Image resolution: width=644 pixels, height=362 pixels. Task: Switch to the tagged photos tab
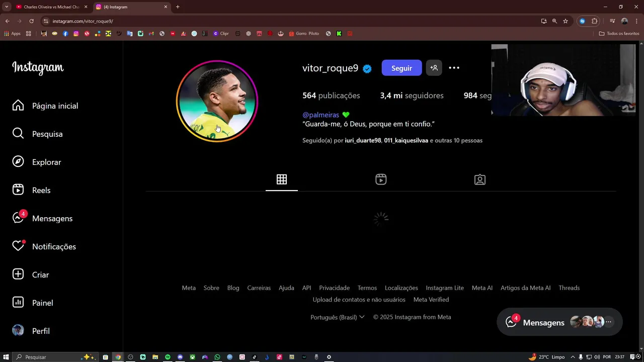[480, 179]
